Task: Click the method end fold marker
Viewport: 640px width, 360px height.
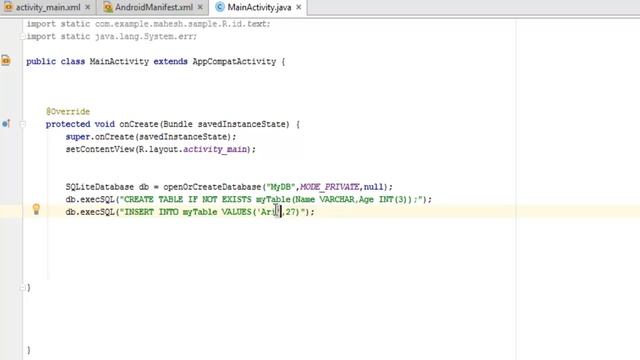Action: (x=22, y=288)
